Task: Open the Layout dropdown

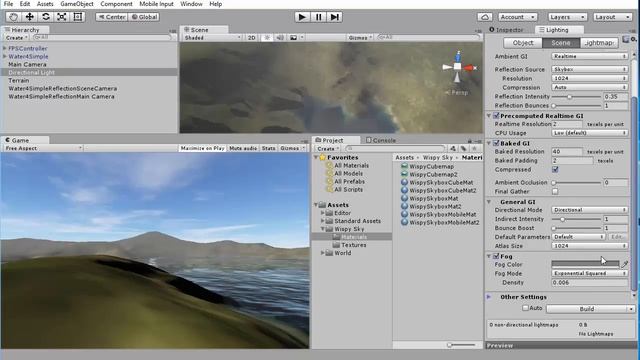Action: coord(612,17)
